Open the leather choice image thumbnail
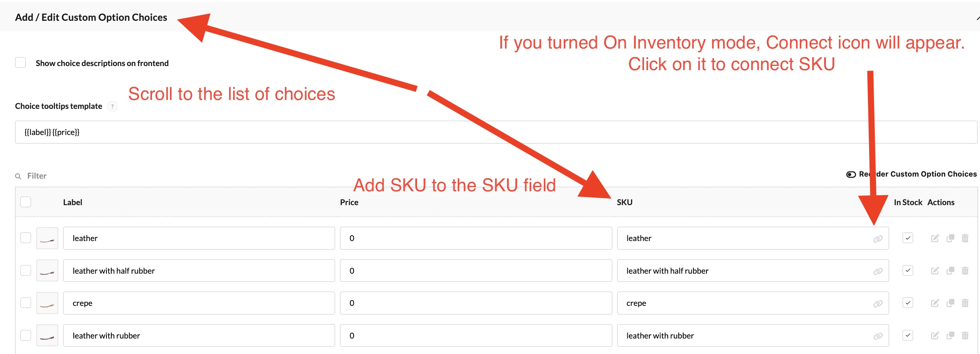The width and height of the screenshot is (980, 354). tap(47, 238)
